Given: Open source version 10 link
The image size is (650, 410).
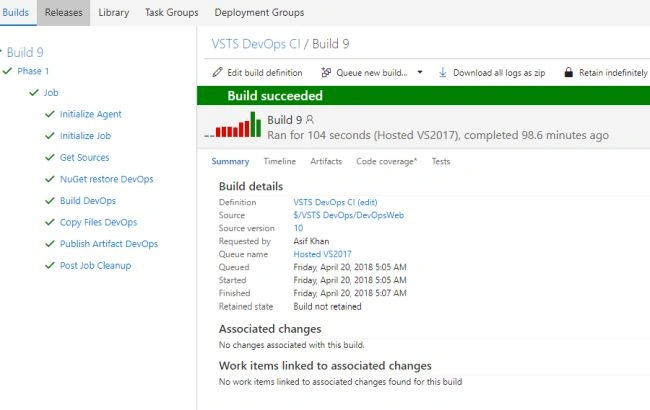Looking at the screenshot, I should pos(298,228).
